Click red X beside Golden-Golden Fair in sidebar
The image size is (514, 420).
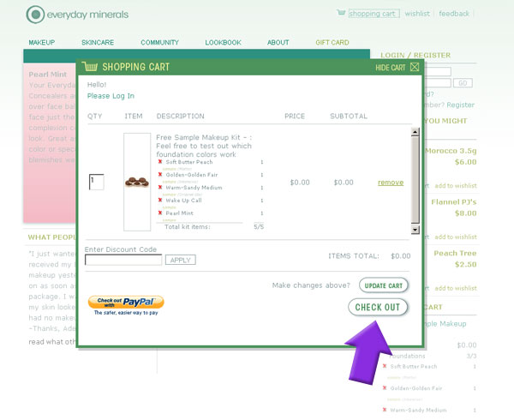[385, 388]
